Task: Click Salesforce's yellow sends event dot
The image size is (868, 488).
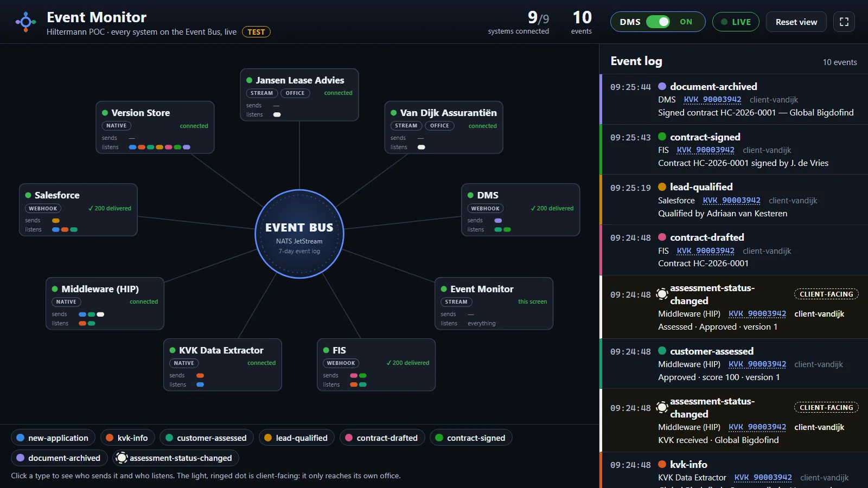Action: point(56,221)
